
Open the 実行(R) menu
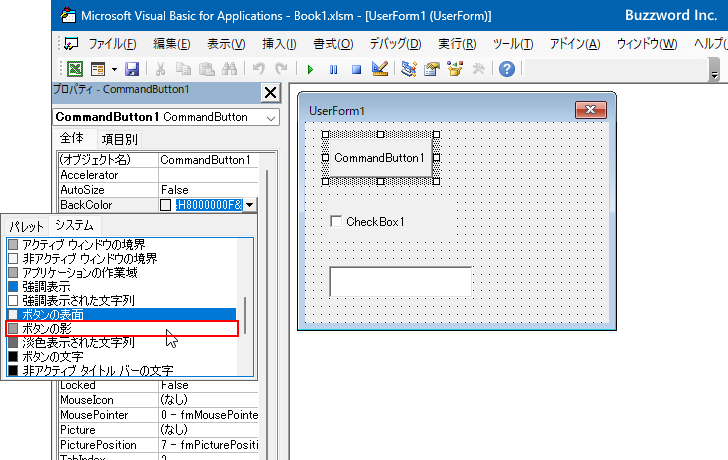pyautogui.click(x=457, y=44)
